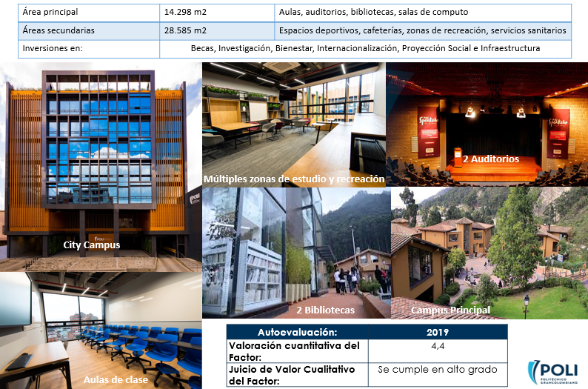Click the 2 Bibliotecas photo
The height and width of the screenshot is (389, 588).
pos(295,252)
